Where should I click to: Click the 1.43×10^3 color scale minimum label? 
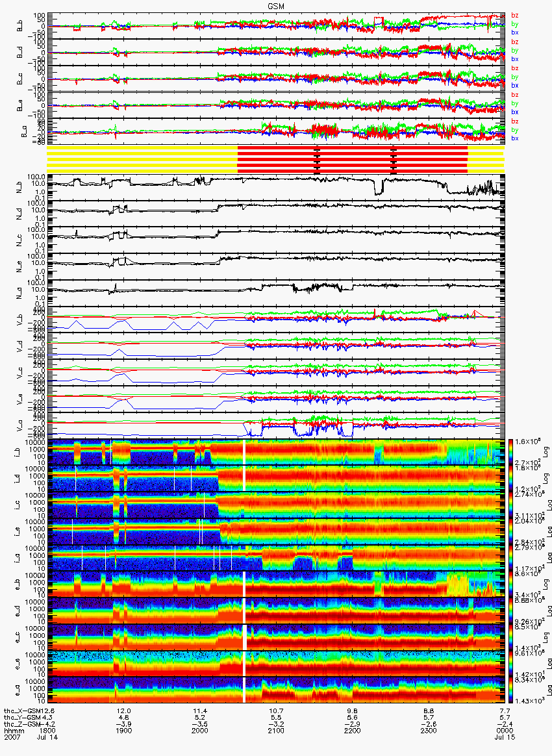point(529,699)
